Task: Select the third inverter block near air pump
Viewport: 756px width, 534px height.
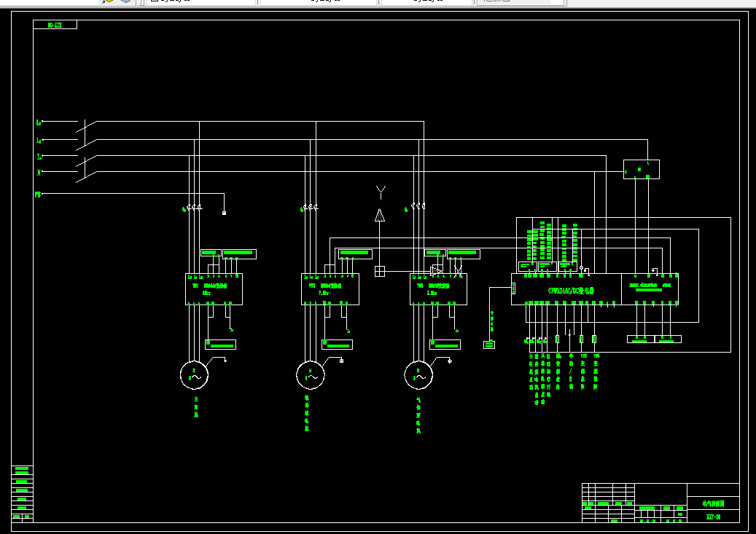Action: tap(438, 289)
